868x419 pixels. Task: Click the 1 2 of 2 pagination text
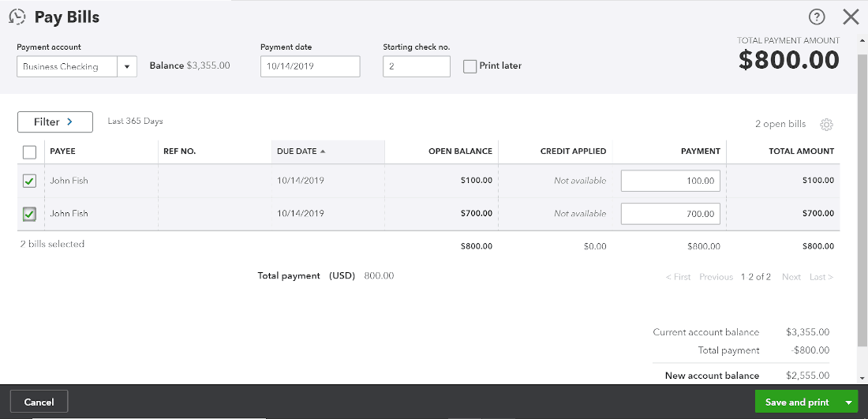coord(756,277)
